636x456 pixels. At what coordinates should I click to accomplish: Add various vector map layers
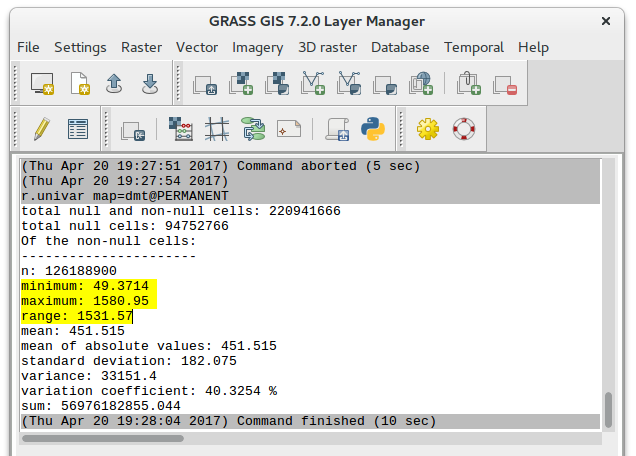348,84
